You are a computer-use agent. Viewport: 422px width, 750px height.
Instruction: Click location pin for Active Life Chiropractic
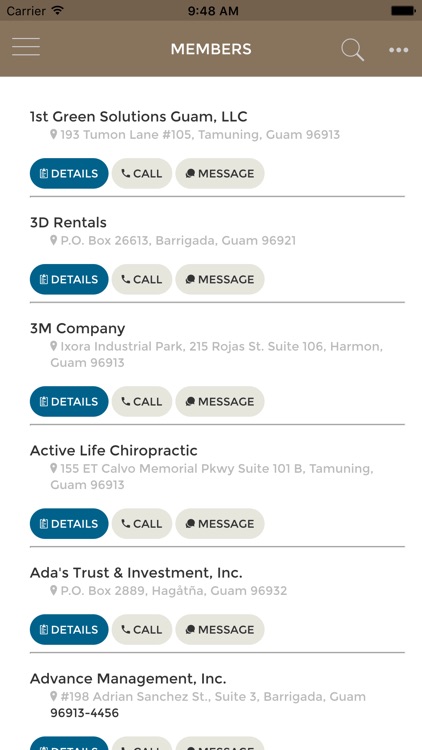54,468
